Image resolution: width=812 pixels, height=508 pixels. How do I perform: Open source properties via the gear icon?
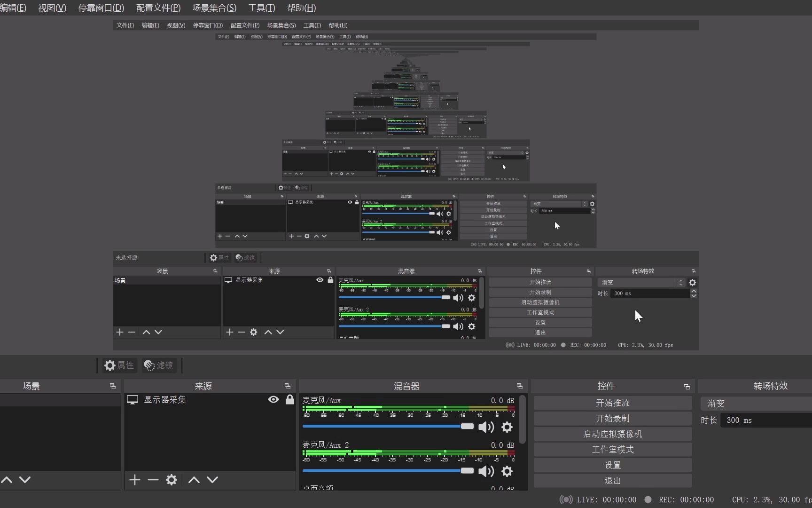coord(171,480)
